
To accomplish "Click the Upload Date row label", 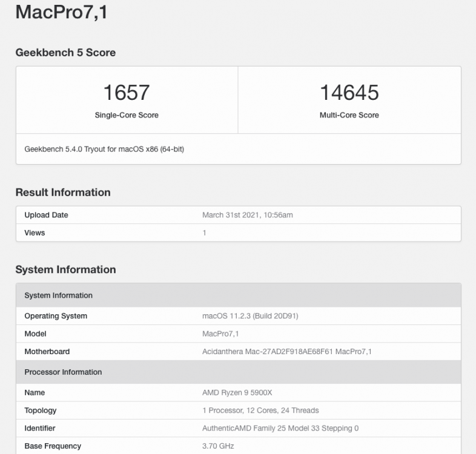I will coord(46,215).
